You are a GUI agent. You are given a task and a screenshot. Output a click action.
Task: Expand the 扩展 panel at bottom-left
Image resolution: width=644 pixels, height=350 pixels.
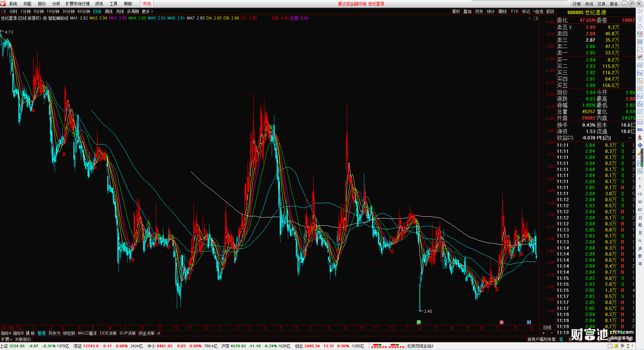coord(7,339)
